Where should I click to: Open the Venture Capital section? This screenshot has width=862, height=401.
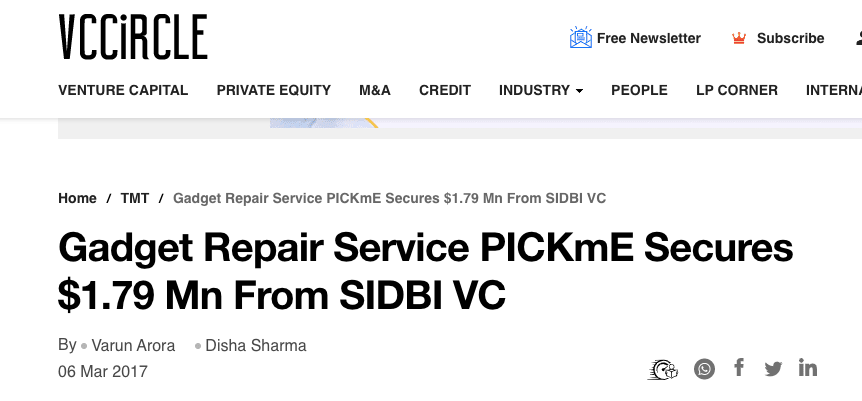pos(123,90)
